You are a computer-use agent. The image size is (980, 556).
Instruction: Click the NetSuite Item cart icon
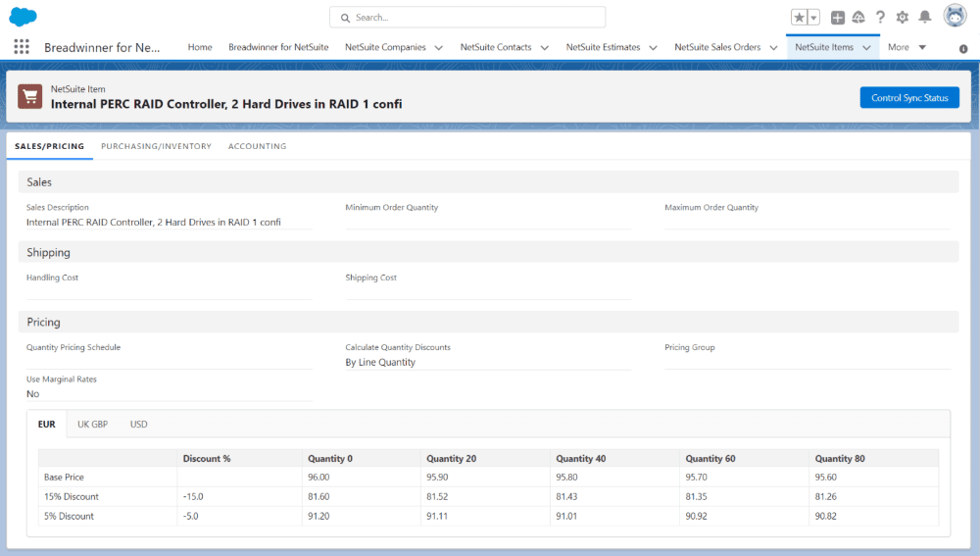[30, 97]
